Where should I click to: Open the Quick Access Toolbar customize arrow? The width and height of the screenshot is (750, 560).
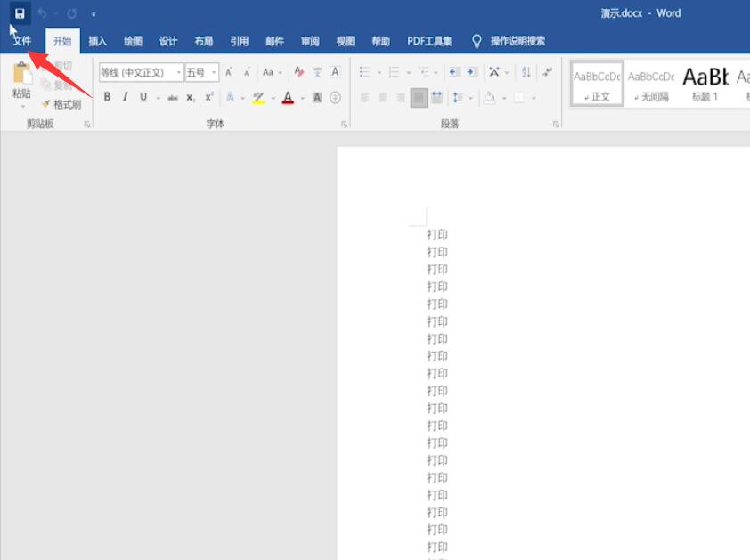94,14
